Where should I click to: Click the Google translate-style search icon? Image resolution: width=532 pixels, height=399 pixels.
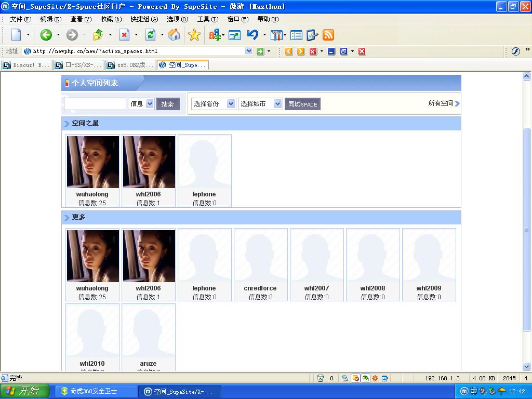[x=214, y=35]
